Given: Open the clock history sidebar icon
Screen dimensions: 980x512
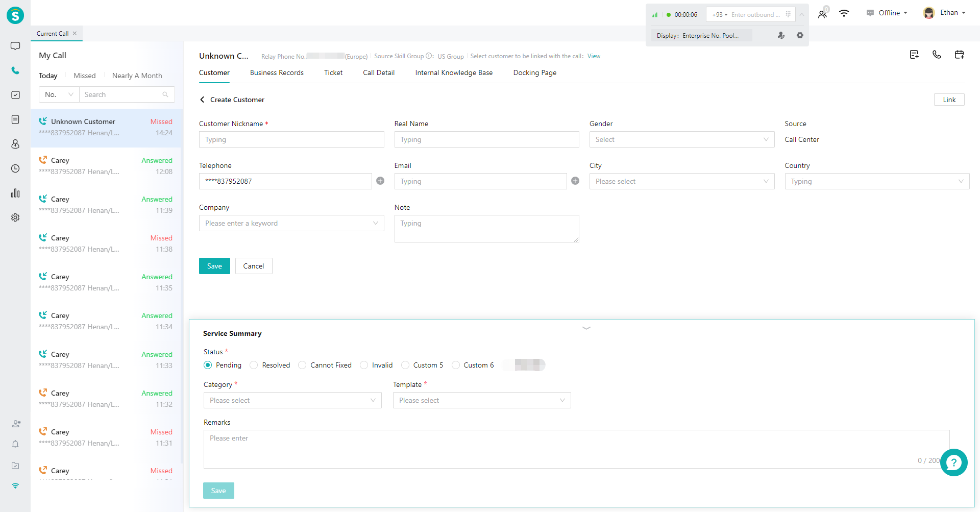Looking at the screenshot, I should point(15,168).
